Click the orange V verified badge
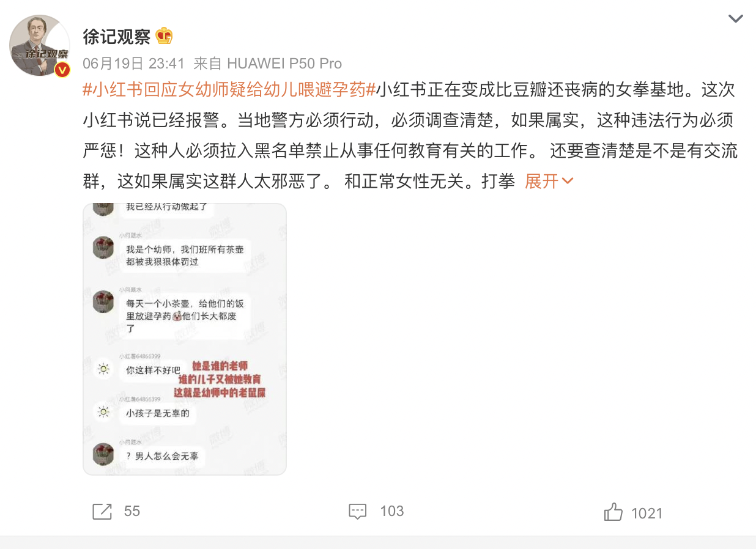Screen dimensions: 756x549 (62, 70)
